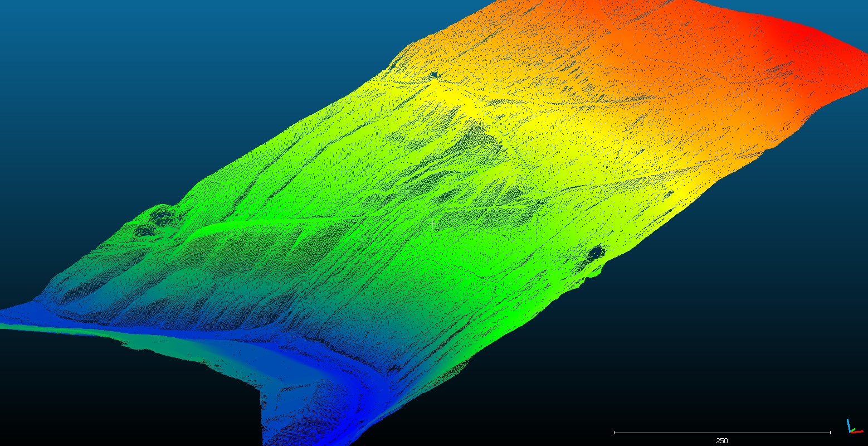Viewport: 868px width, 446px height.
Task: Click the white crosshair pivot marker
Action: [433, 224]
